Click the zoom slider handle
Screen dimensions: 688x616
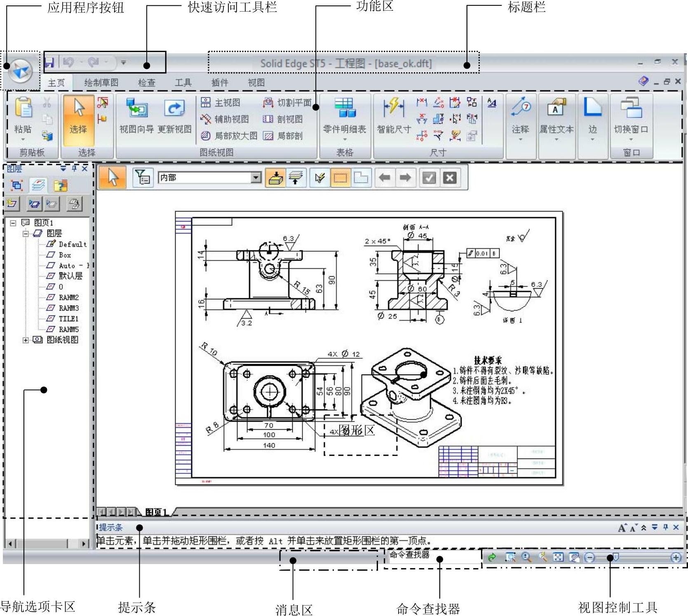tap(615, 557)
